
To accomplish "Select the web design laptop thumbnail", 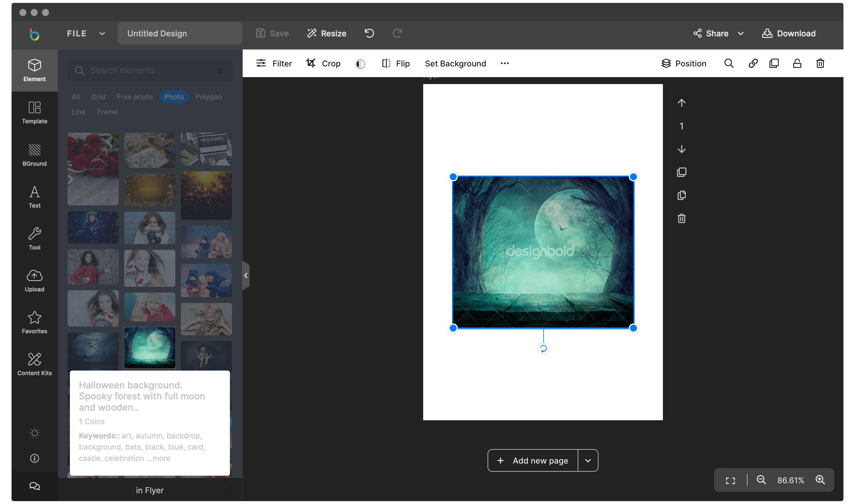I will point(206,149).
